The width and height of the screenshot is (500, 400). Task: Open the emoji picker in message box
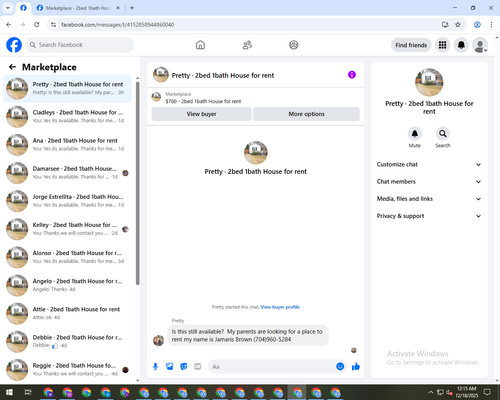coord(340,367)
